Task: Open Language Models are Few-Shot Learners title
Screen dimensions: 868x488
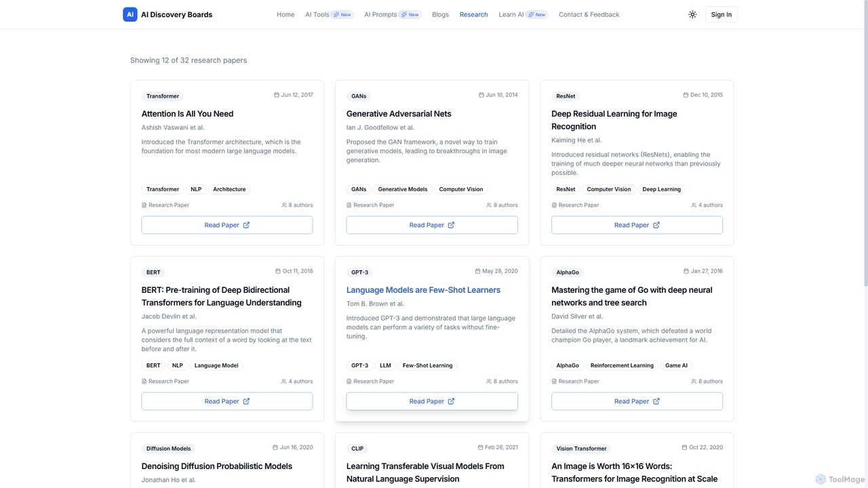Action: [x=423, y=290]
